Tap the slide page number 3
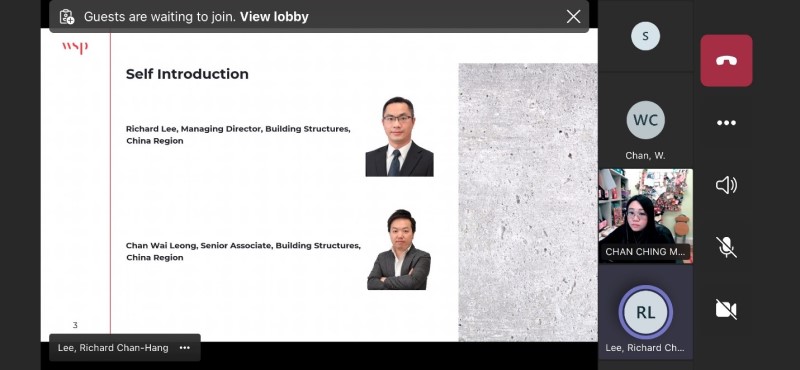 [75, 325]
